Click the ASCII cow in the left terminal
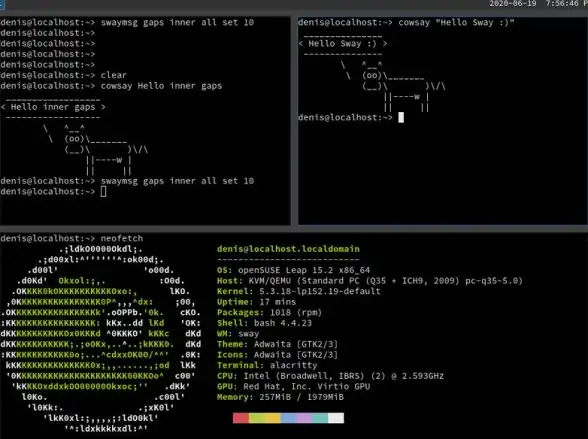This screenshot has height=439, width=588. (96, 150)
